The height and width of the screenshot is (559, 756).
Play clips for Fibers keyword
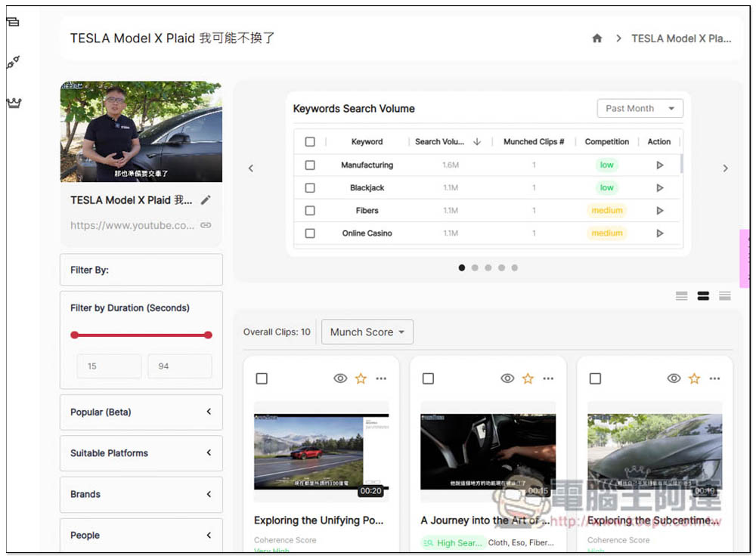click(x=659, y=210)
